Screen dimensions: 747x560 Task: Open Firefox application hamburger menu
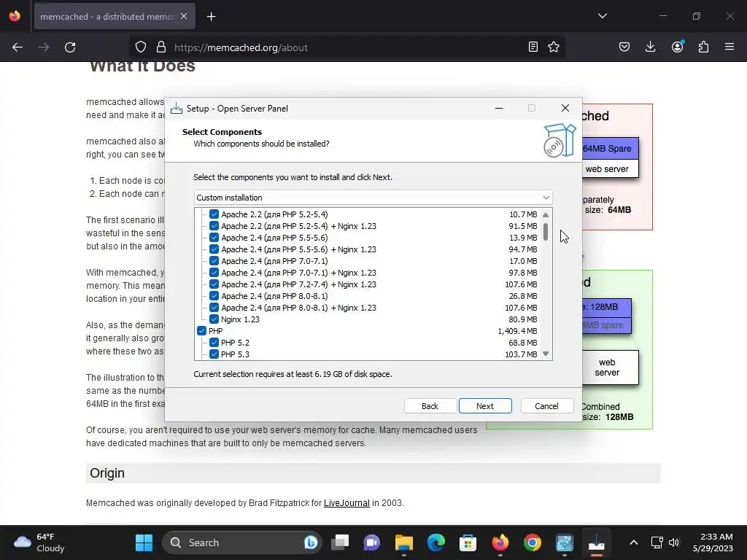coord(729,47)
